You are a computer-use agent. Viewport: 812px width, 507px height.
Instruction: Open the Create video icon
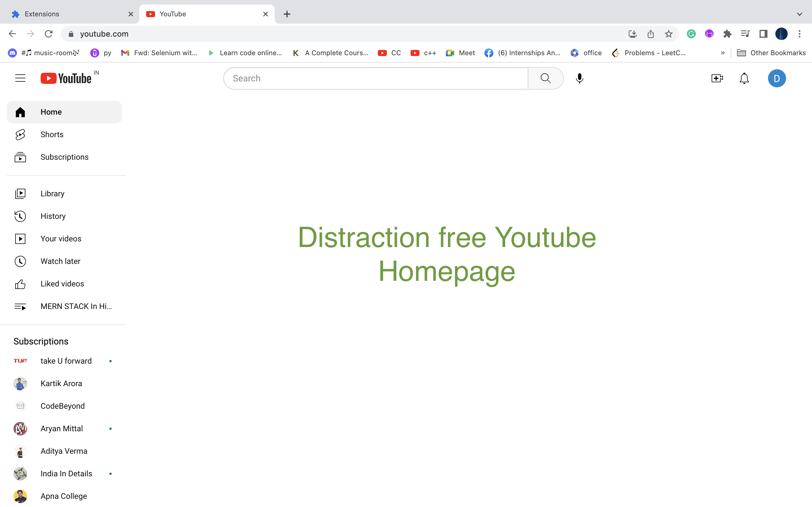pyautogui.click(x=717, y=78)
